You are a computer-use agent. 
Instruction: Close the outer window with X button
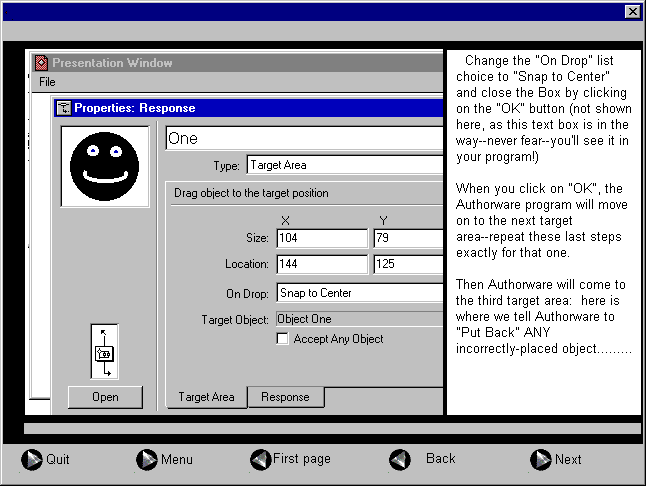[632, 11]
